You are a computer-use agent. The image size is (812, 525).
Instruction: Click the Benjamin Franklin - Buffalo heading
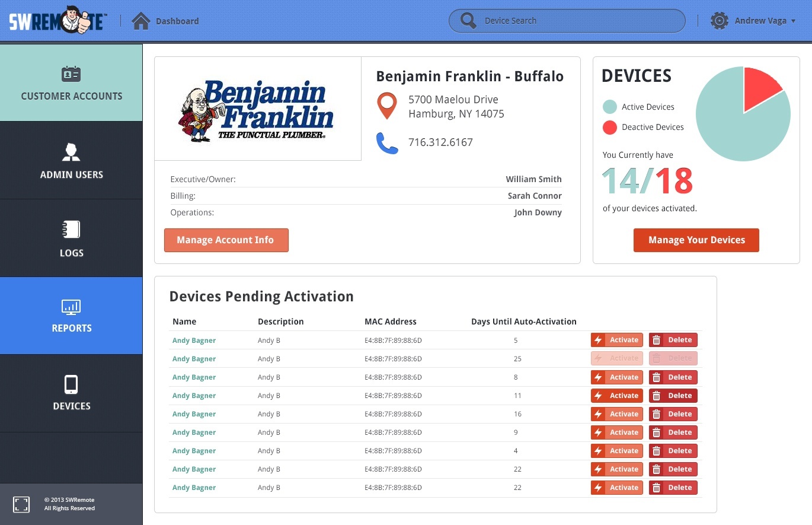pos(470,77)
